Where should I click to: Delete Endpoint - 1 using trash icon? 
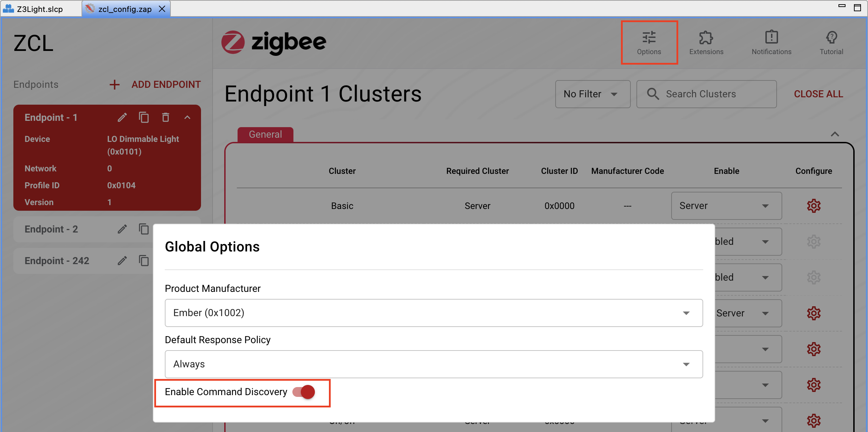(166, 117)
